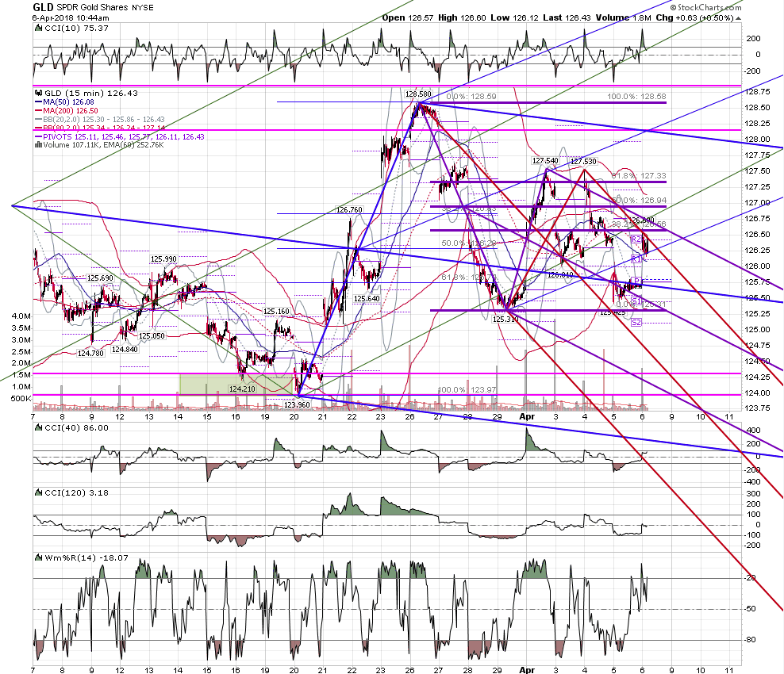Click the "125.160" price label
Viewport: 784px width, 674px height.
click(x=276, y=312)
